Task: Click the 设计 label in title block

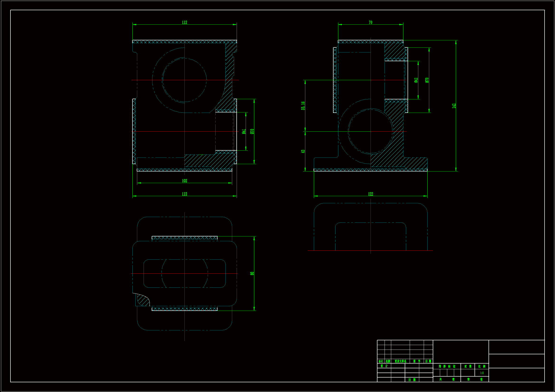Action: (x=384, y=366)
